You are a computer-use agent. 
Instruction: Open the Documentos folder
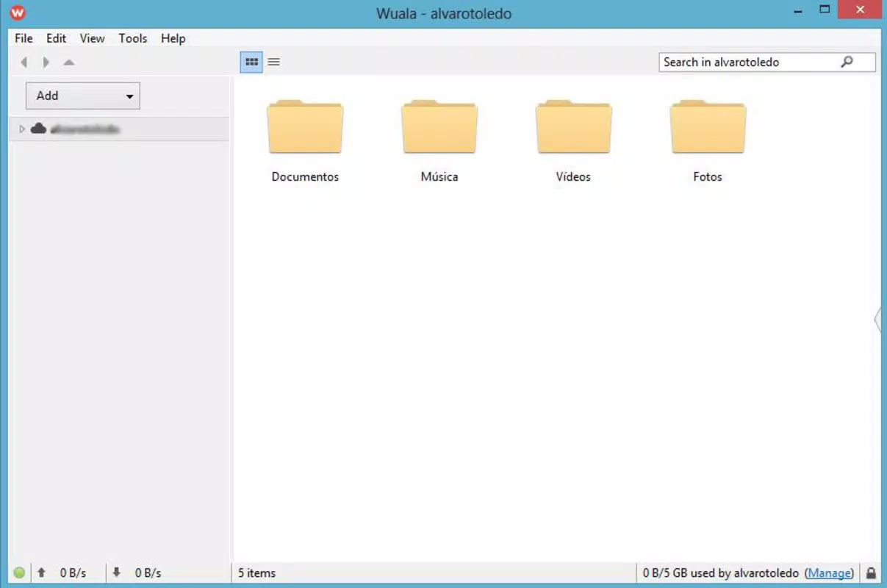(x=305, y=127)
